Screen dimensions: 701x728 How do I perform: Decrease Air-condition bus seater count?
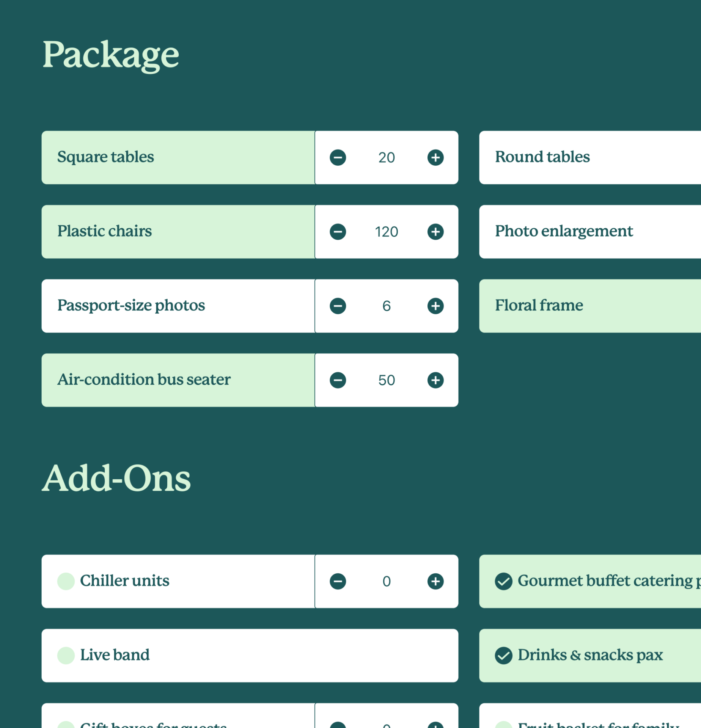point(338,380)
